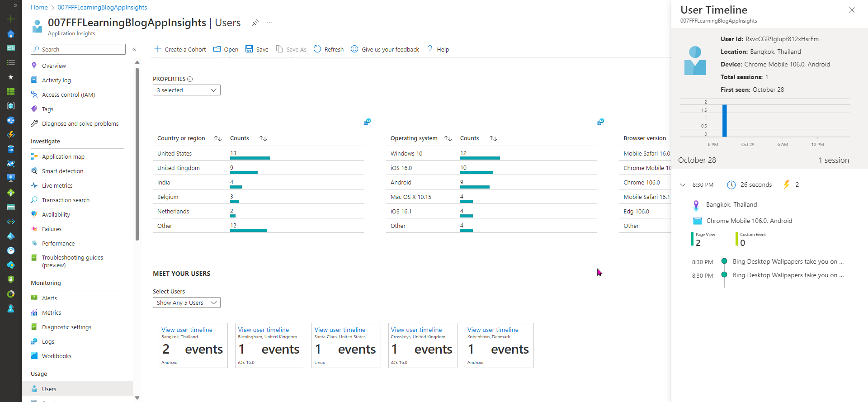Pin the Users blade to dashboard

click(x=255, y=23)
